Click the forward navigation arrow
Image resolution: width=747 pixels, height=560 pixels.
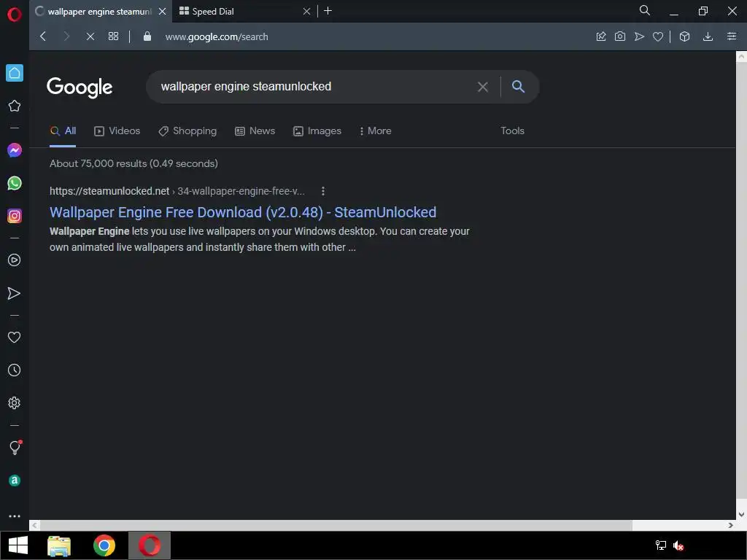[x=66, y=36]
